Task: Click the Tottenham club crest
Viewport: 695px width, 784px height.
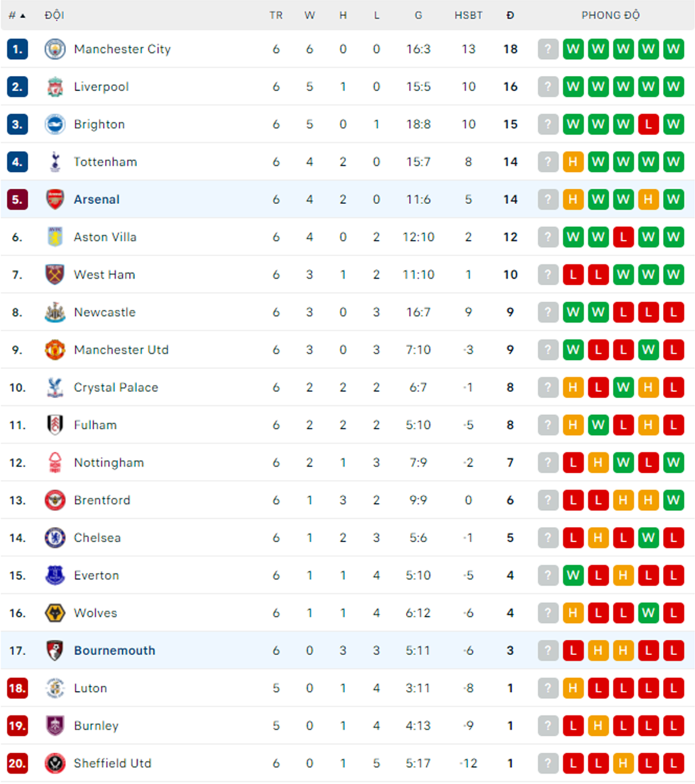Action: [x=55, y=162]
